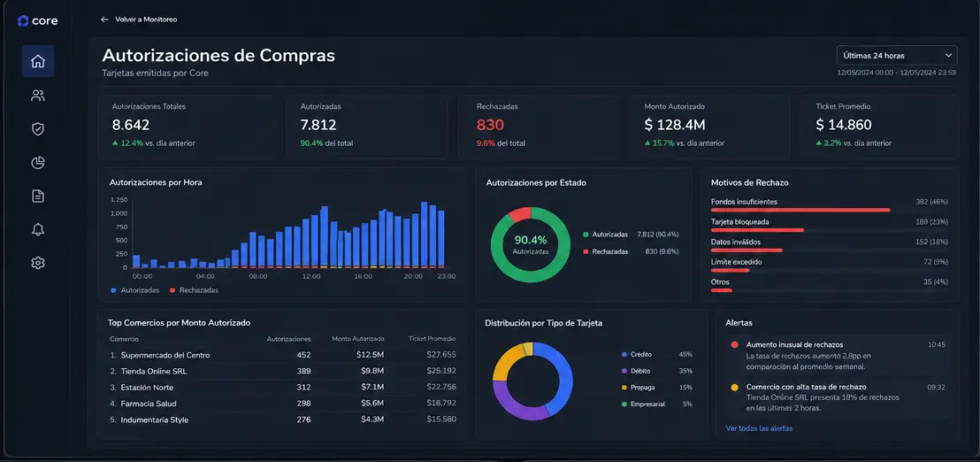
Task: Toggle Autorizadas legend in hourly chart
Action: click(134, 290)
